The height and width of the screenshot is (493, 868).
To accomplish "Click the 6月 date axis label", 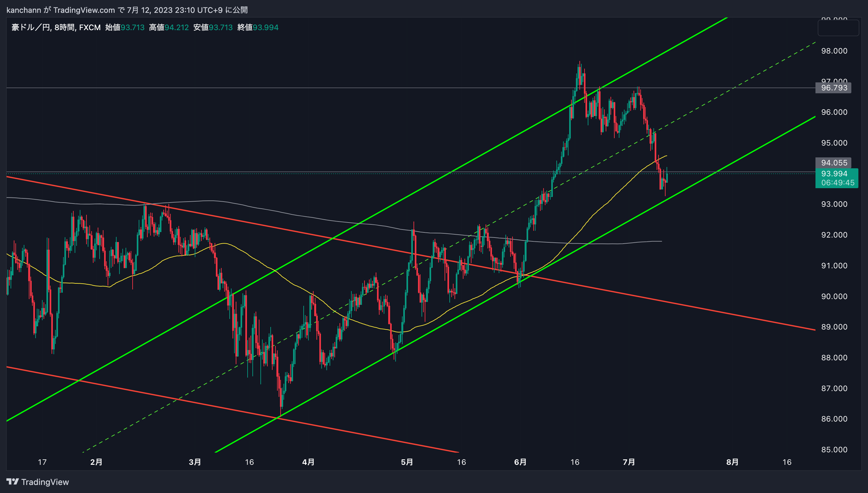I will tap(520, 462).
